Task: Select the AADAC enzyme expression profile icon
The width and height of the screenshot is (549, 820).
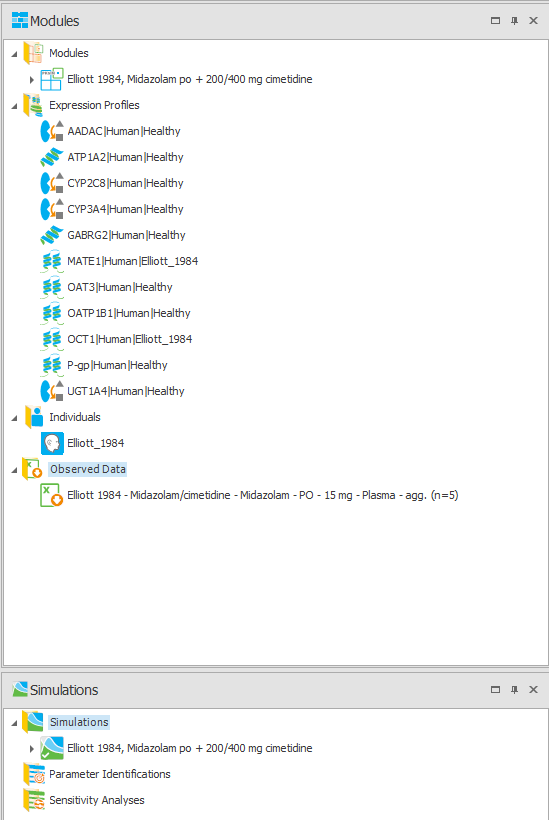Action: 52,131
